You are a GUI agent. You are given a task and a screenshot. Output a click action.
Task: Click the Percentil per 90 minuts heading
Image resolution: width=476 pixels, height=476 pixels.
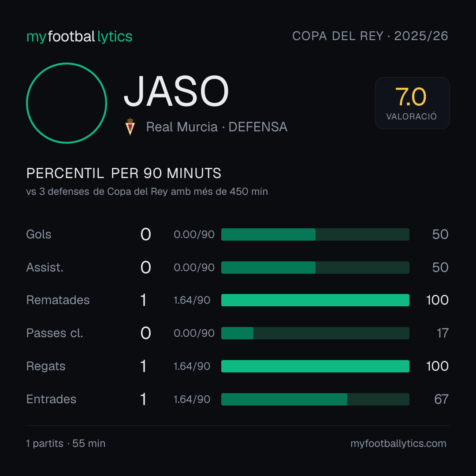coord(123,173)
